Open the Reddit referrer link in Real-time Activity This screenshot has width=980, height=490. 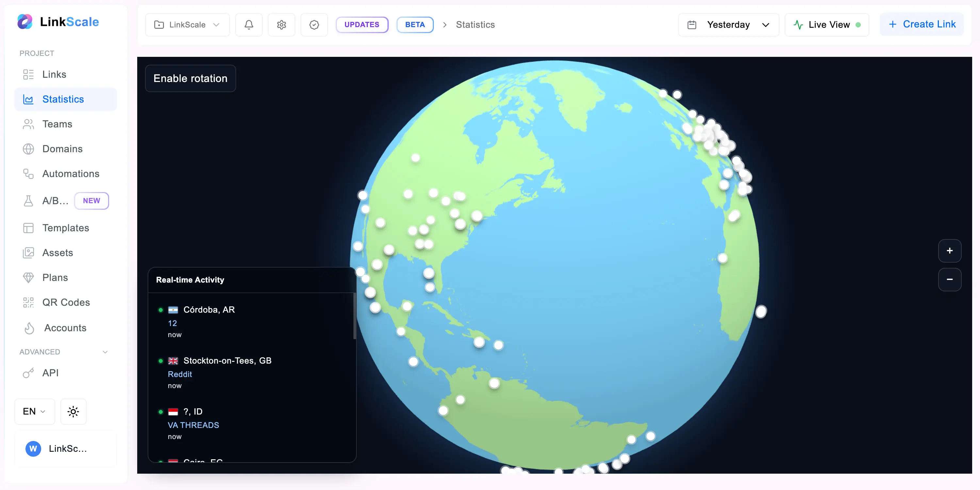coord(180,374)
